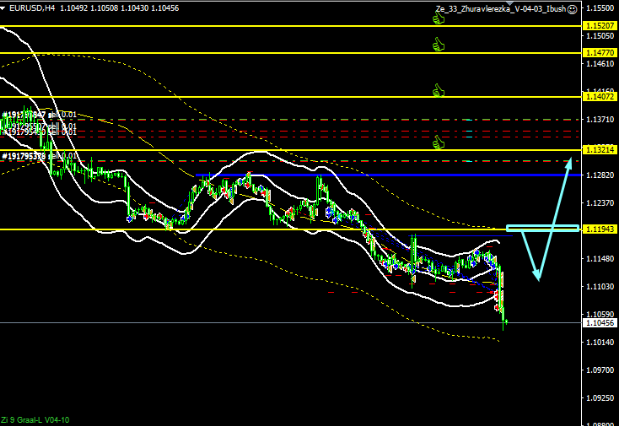621x426 pixels.
Task: Click the current price label 1.10456
Action: (599, 323)
